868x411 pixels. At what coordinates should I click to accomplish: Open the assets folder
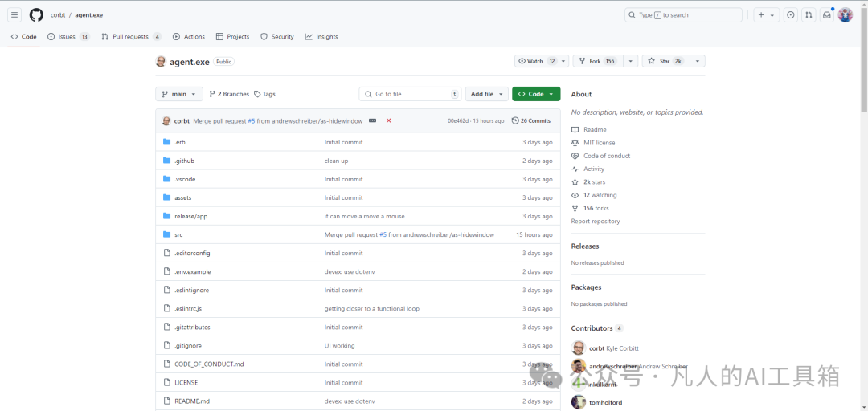point(182,197)
